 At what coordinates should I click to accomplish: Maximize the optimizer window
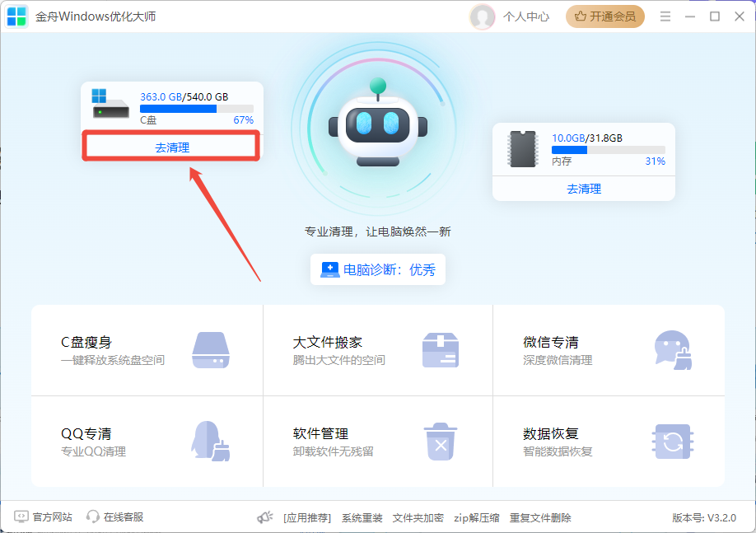click(x=715, y=16)
